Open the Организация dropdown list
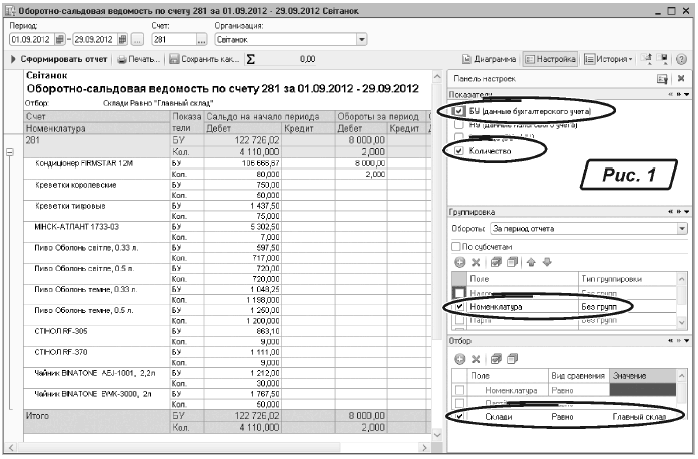The height and width of the screenshot is (459, 698). click(x=359, y=39)
